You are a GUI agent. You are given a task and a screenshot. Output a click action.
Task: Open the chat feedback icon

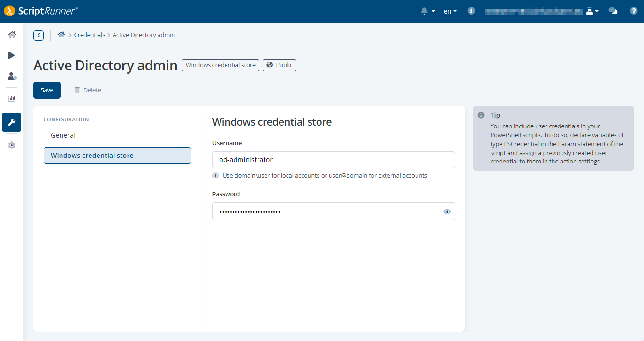pos(613,11)
